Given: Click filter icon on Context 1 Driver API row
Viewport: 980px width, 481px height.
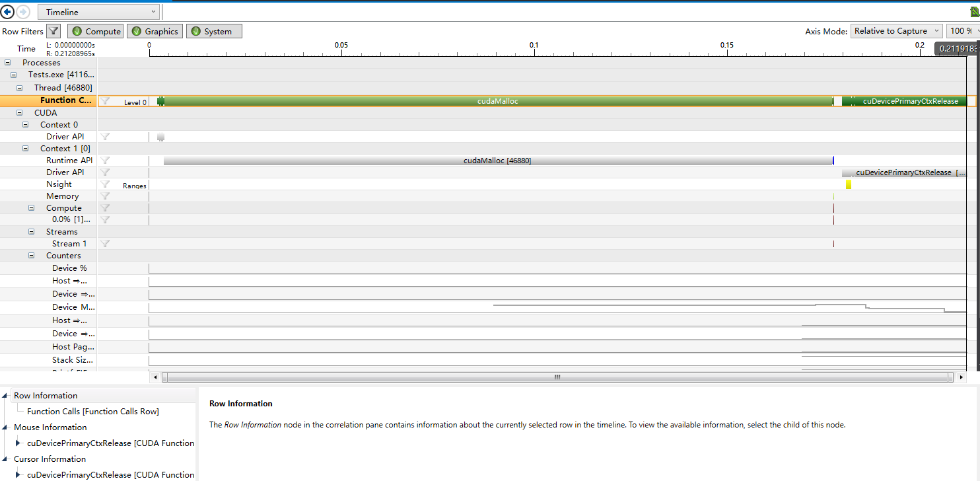Looking at the screenshot, I should click(x=105, y=172).
